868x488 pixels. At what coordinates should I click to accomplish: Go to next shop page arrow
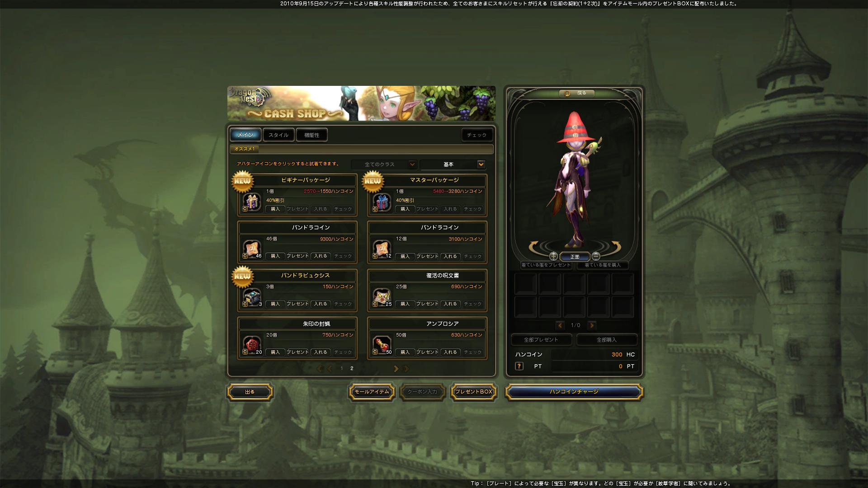point(396,369)
